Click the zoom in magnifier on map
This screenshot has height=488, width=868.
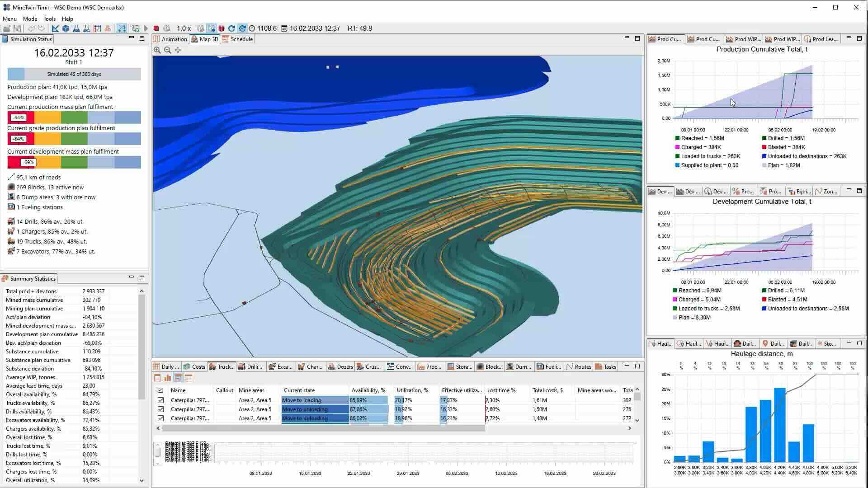click(x=157, y=50)
